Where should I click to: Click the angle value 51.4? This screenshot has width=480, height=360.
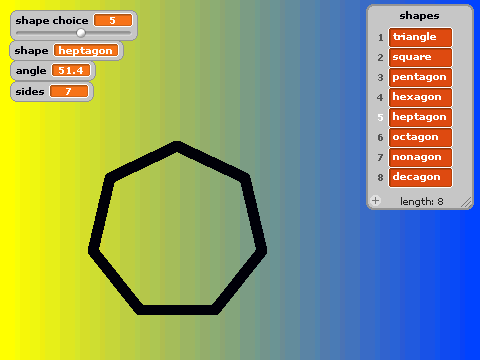(x=71, y=70)
